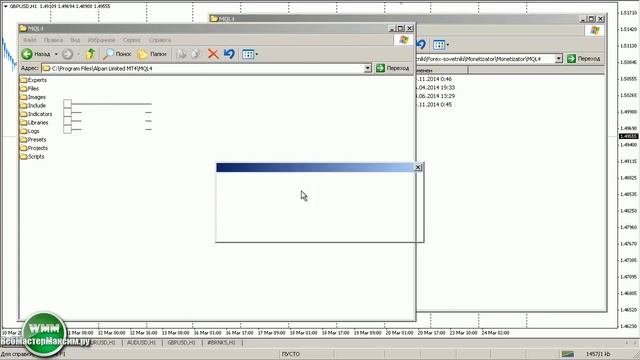The width and height of the screenshot is (640, 360).
Task: Click Переход button in back MQL4 window
Action: [x=584, y=59]
